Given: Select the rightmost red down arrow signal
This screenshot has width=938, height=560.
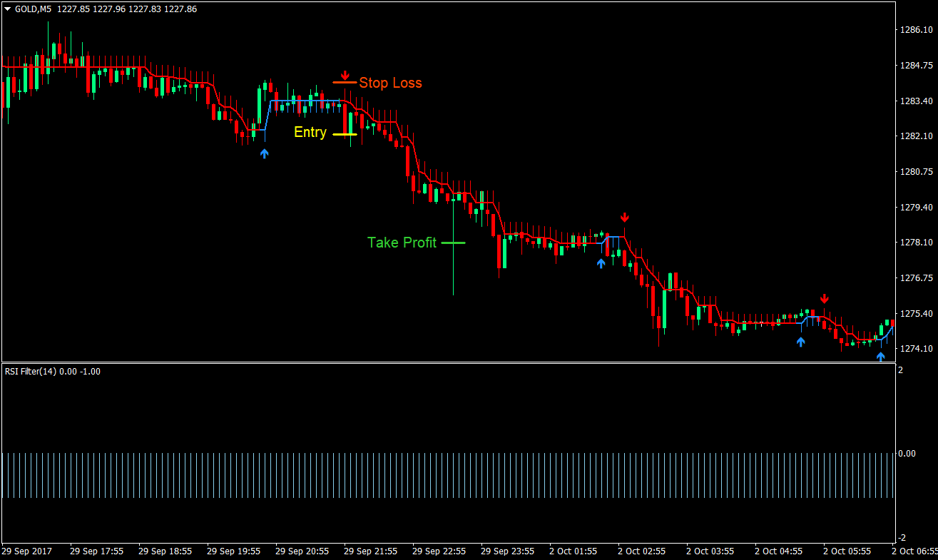Looking at the screenshot, I should click(825, 298).
